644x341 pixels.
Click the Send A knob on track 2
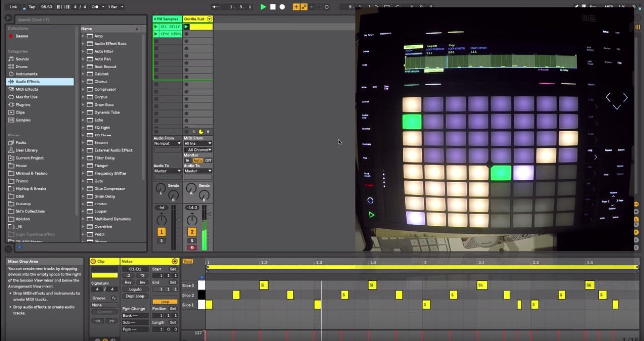[x=191, y=189]
